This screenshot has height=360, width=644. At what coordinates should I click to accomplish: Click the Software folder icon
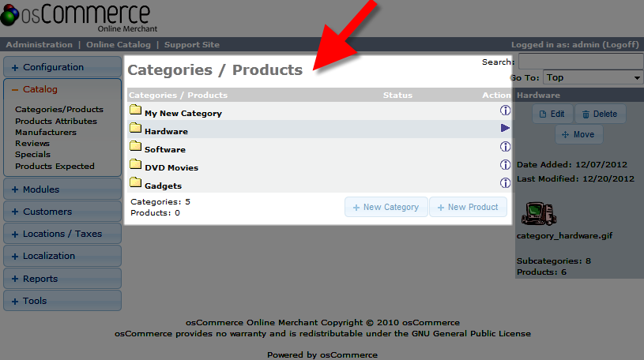(x=135, y=147)
